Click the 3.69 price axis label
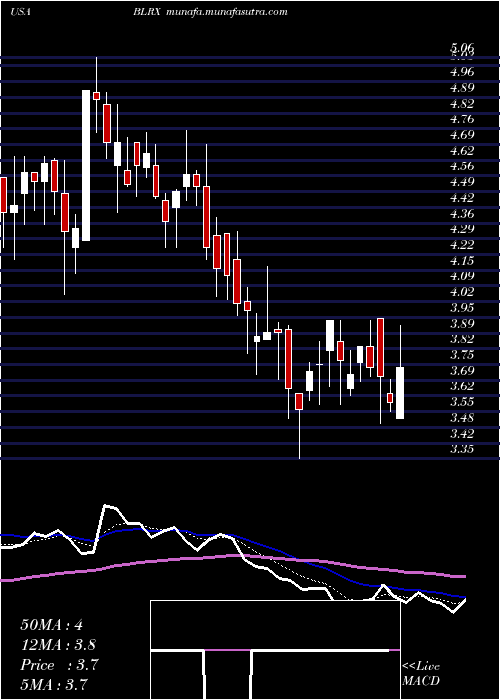 [462, 371]
